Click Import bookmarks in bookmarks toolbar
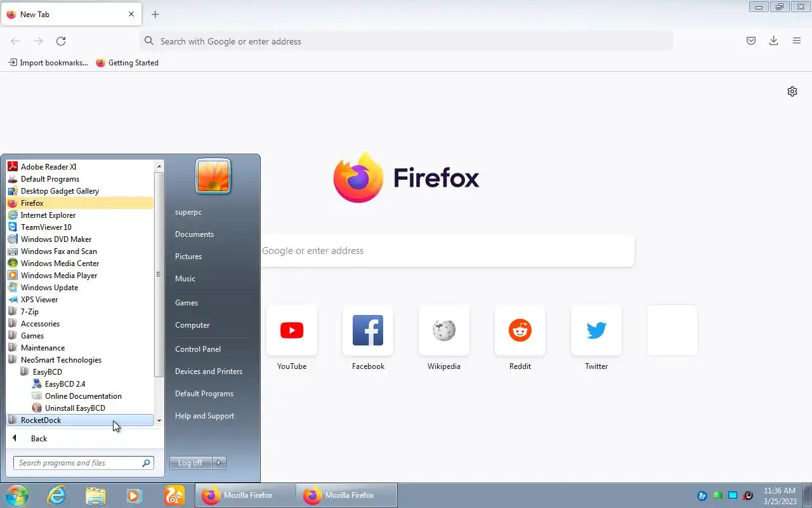This screenshot has height=508, width=812. pyautogui.click(x=48, y=63)
